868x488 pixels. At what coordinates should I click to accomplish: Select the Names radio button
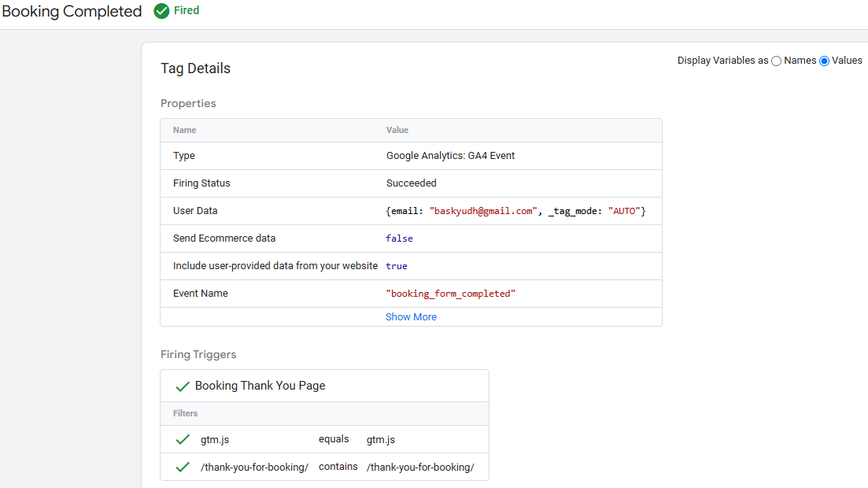click(x=777, y=61)
